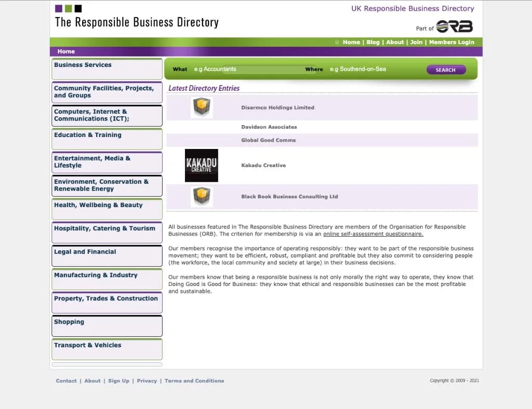
Task: Open the Privacy footer link
Action: [x=147, y=381]
